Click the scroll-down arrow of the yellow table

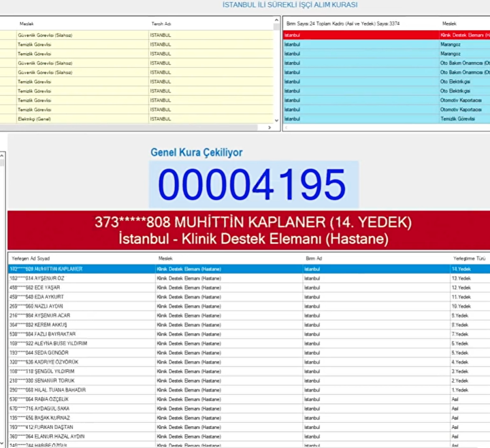click(276, 120)
